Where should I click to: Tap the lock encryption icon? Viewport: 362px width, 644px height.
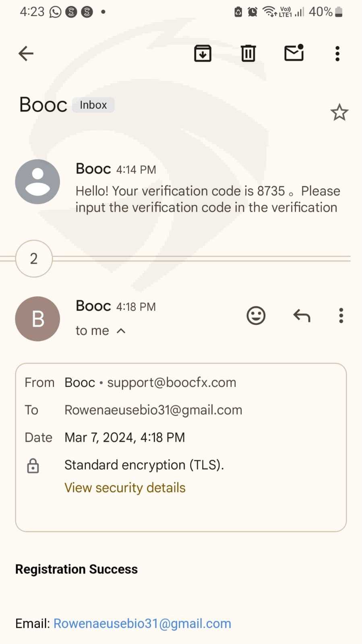[33, 466]
